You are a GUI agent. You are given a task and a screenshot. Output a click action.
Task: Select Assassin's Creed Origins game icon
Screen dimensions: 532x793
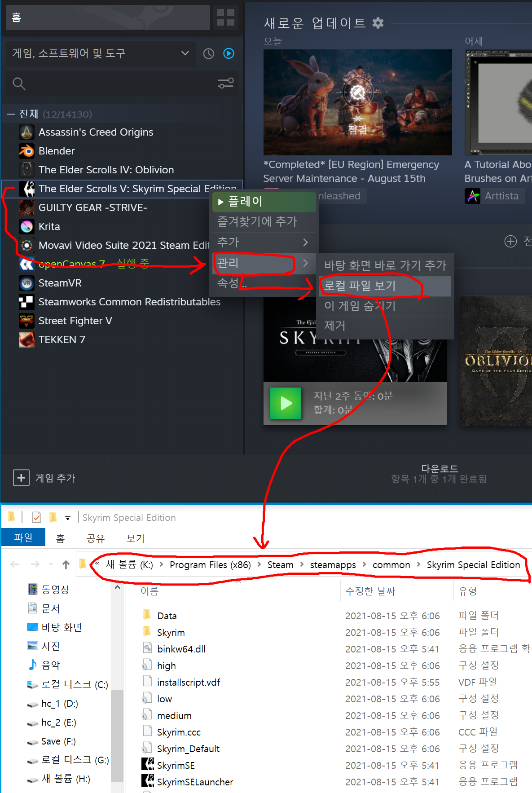(26, 132)
